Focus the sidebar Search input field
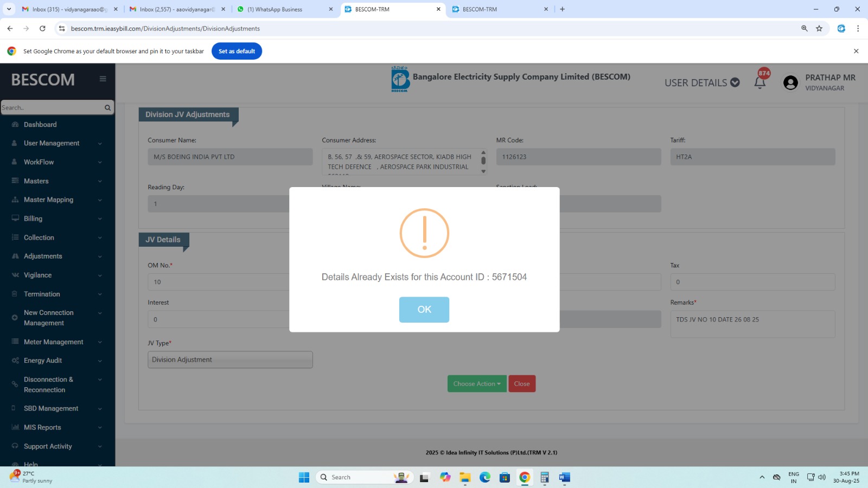The image size is (868, 488). coord(52,107)
